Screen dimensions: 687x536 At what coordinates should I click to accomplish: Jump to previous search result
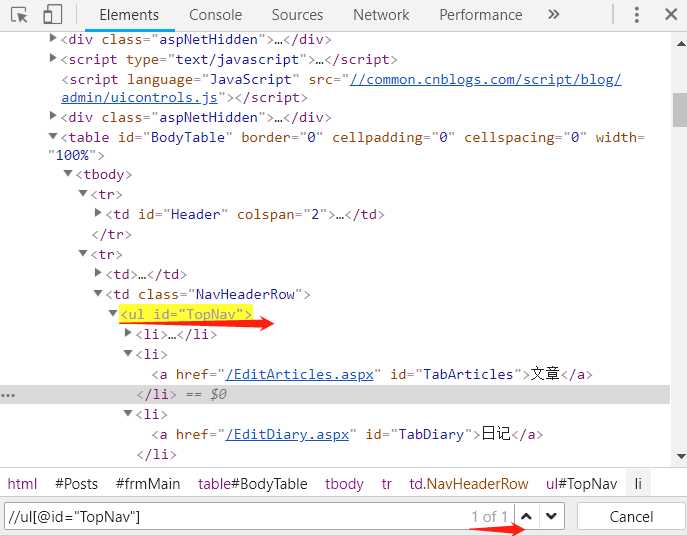pyautogui.click(x=527, y=516)
